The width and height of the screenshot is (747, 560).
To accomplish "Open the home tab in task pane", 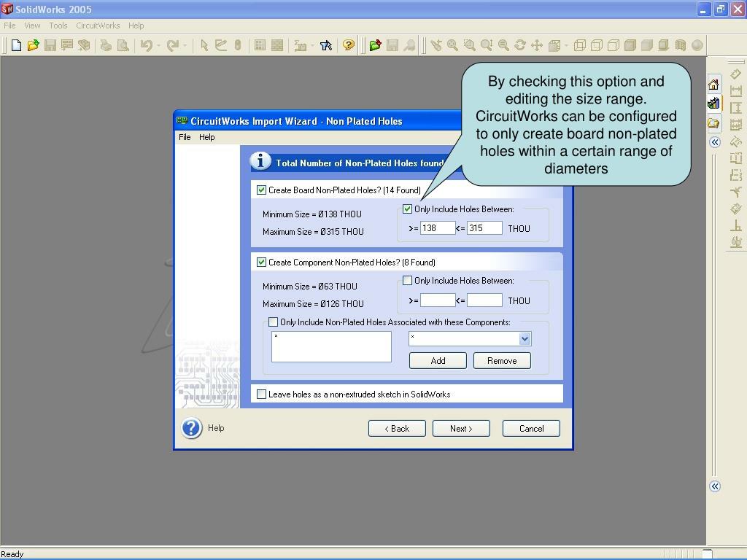I will (x=713, y=85).
